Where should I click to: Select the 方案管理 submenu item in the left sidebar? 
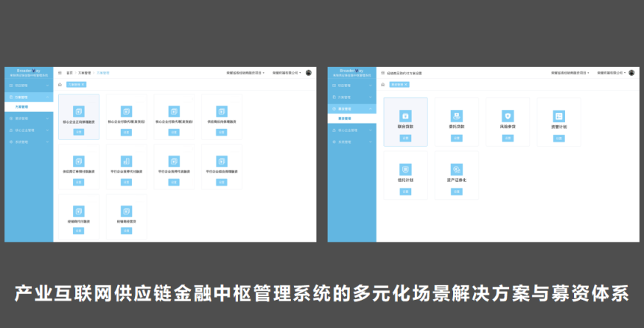22,107
